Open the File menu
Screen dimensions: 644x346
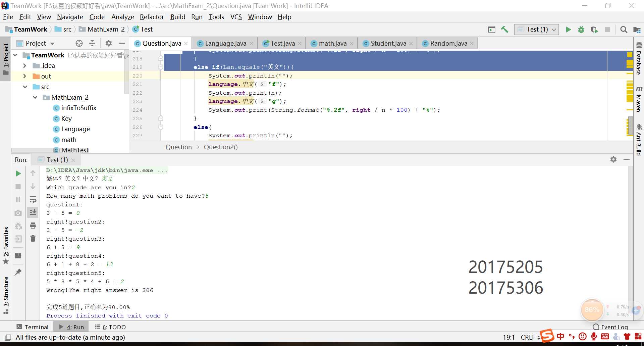click(x=8, y=17)
